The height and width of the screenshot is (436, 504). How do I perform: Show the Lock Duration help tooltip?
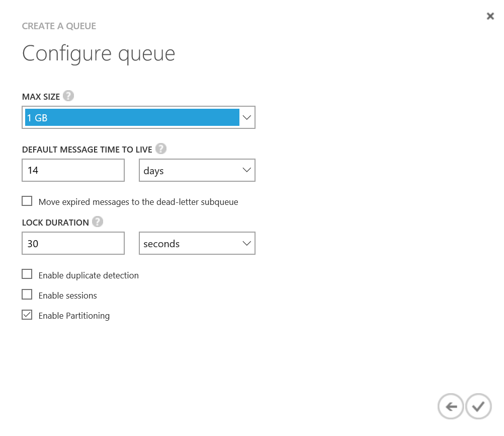click(98, 222)
